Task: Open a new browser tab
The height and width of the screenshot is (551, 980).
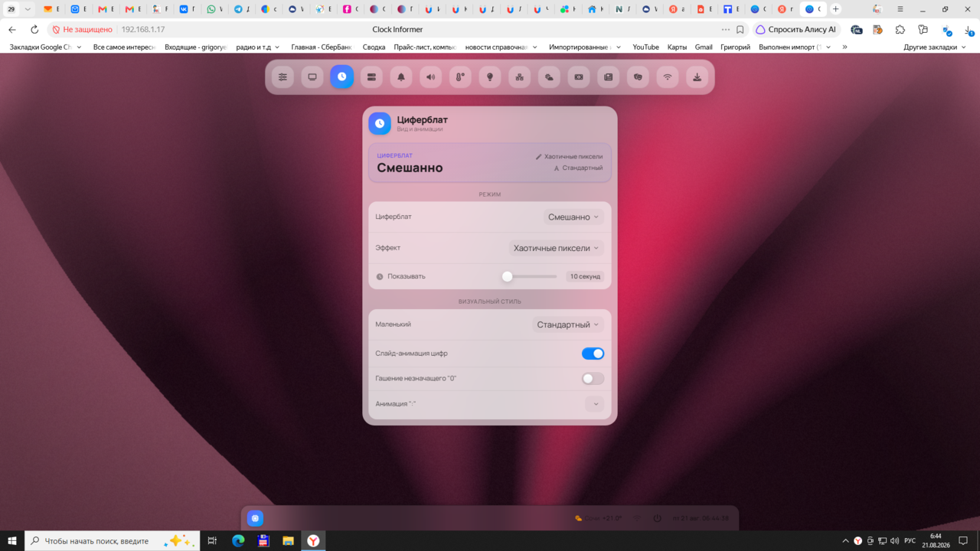Action: 836,9
